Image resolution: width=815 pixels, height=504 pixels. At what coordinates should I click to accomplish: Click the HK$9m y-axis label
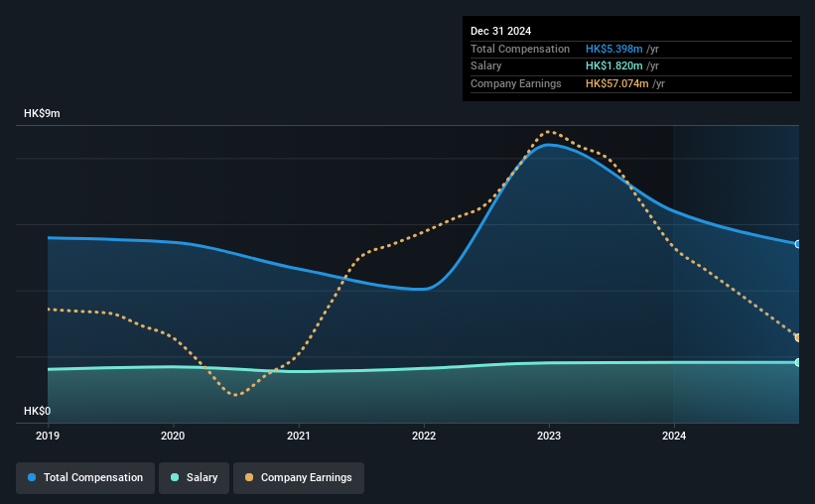pos(42,114)
